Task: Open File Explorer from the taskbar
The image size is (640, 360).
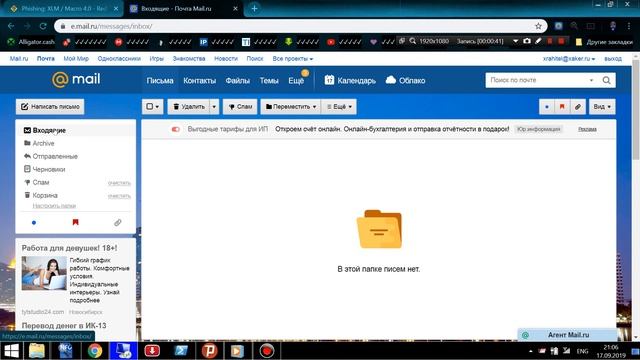Action: tap(36, 351)
